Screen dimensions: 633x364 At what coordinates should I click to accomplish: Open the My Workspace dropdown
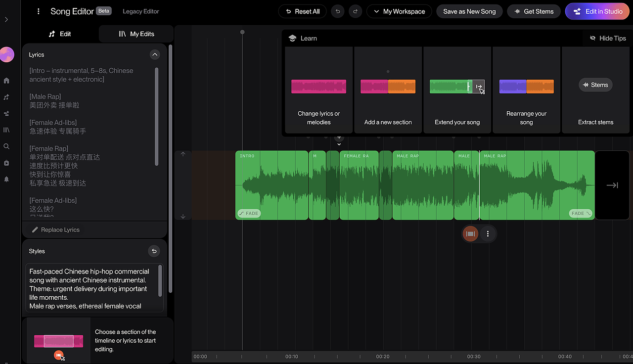(x=399, y=11)
